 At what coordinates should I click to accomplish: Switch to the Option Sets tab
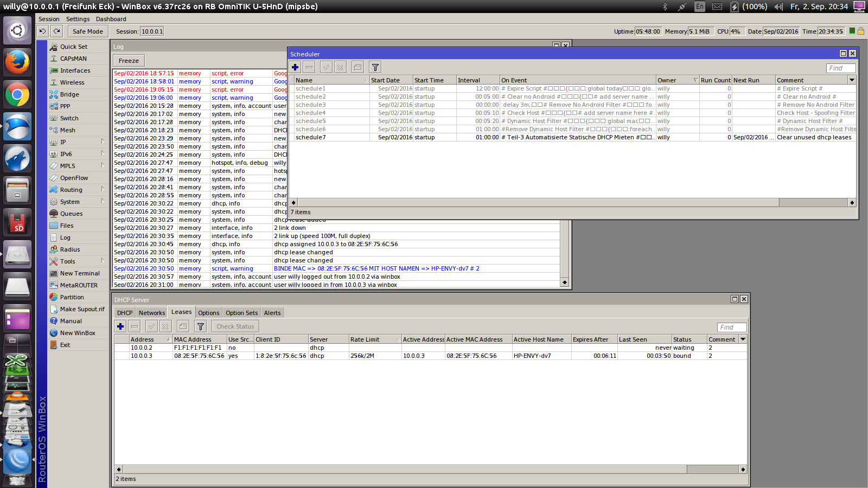[x=242, y=313]
